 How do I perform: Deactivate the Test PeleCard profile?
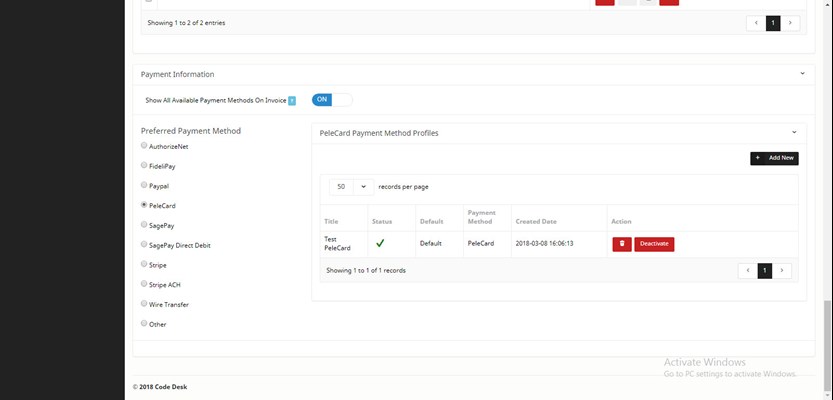[654, 244]
